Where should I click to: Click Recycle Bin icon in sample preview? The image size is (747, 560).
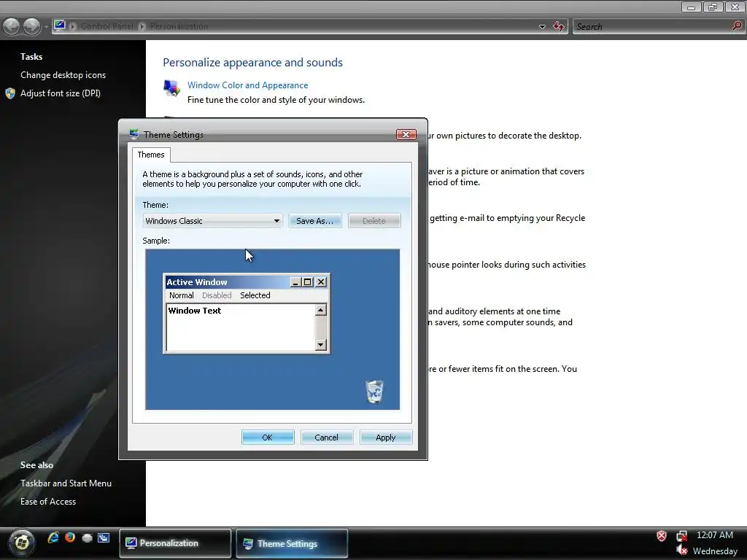374,392
